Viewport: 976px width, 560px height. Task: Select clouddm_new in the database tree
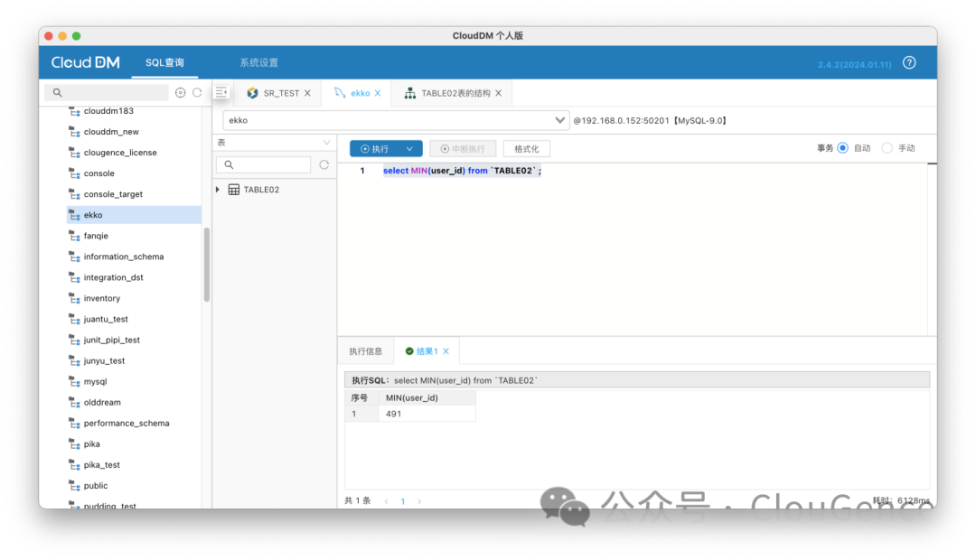(x=111, y=132)
